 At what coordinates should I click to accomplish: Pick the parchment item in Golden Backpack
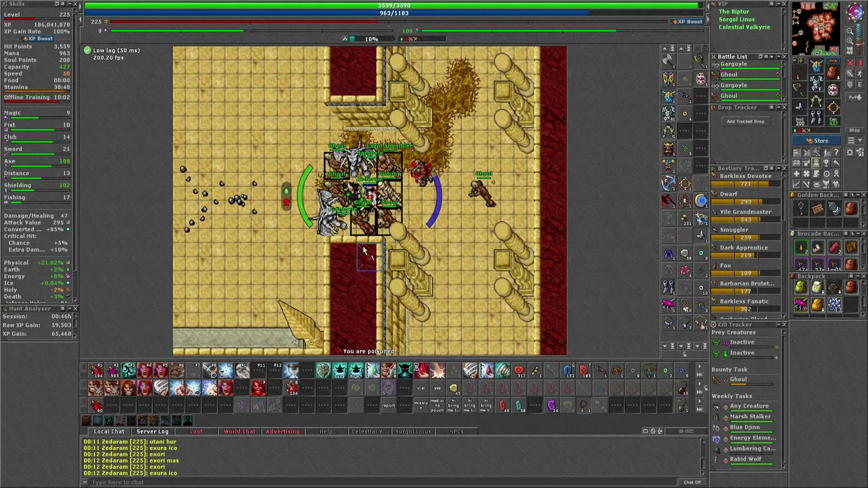coord(818,208)
